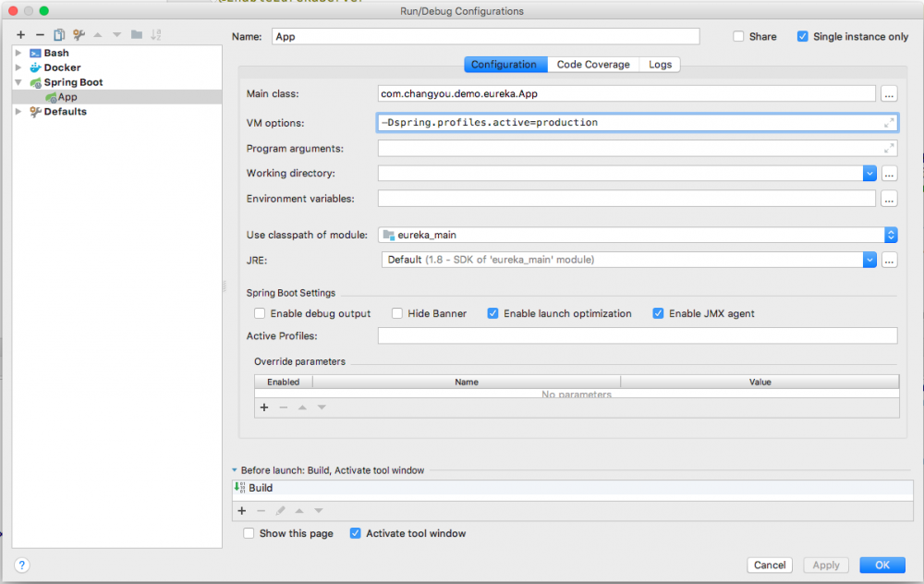
Task: Open Working directory dropdown
Action: coord(869,173)
